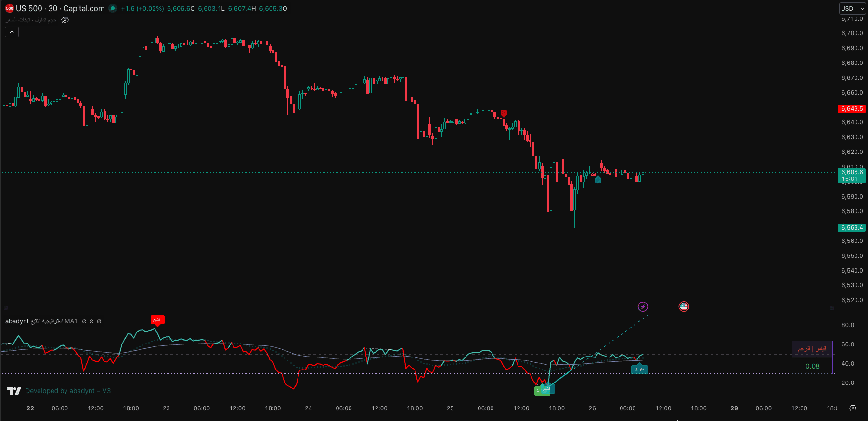Viewport: 868px width, 421px height.
Task: Click the abadynt MA1 indicator name
Action: [41, 321]
